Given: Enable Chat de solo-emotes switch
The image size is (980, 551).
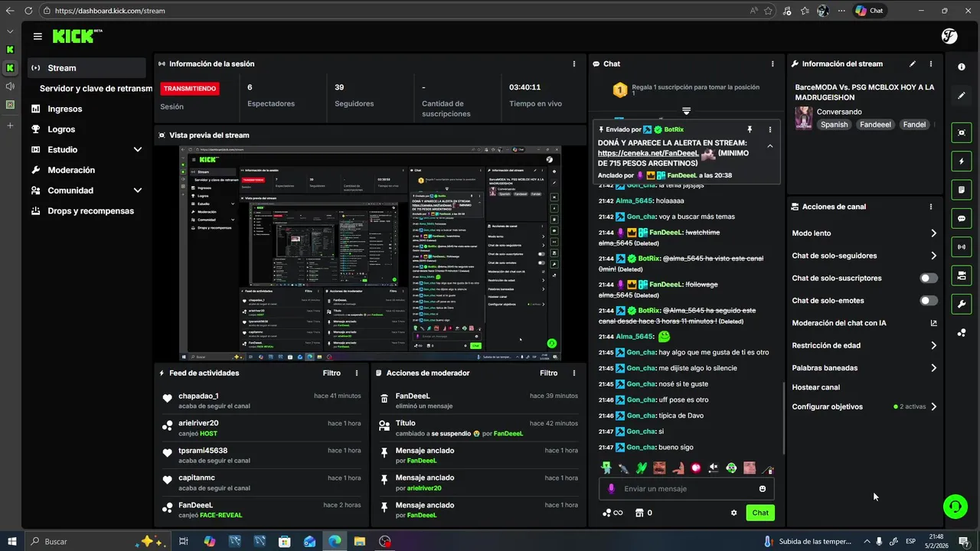Looking at the screenshot, I should (929, 301).
